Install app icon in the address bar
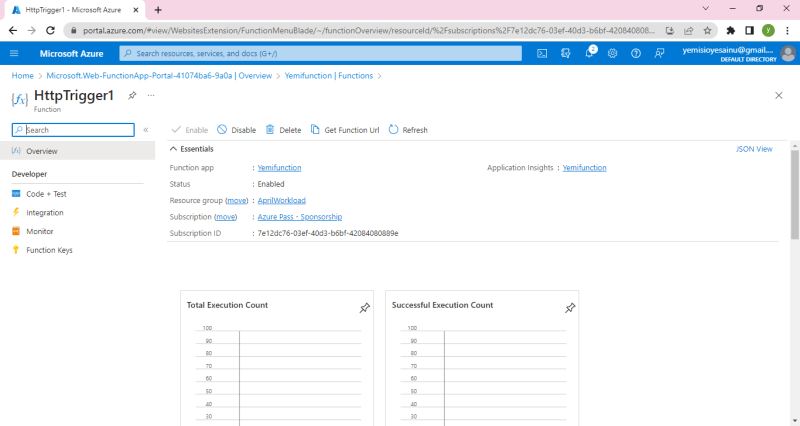The width and height of the screenshot is (800, 426). (x=670, y=31)
